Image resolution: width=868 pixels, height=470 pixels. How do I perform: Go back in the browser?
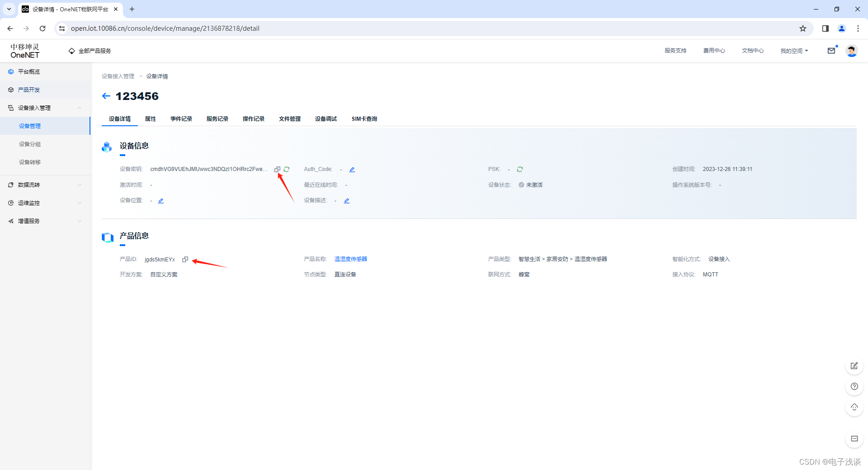point(10,28)
